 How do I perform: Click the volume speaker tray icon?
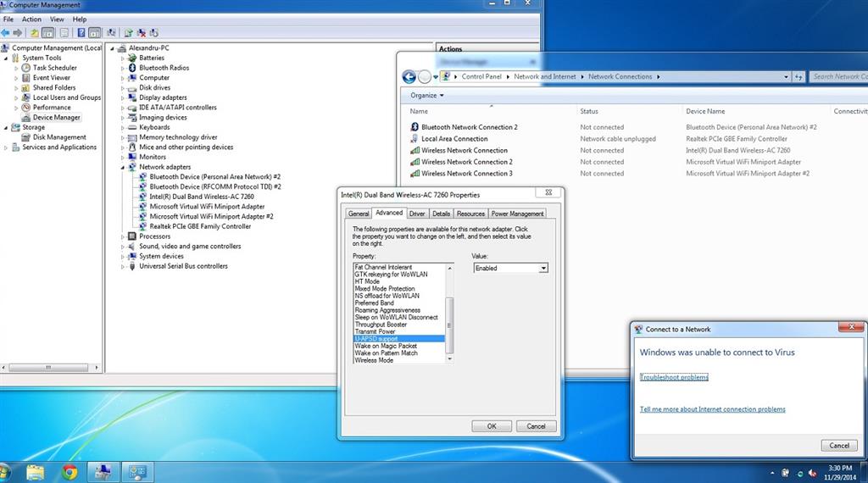click(x=813, y=473)
